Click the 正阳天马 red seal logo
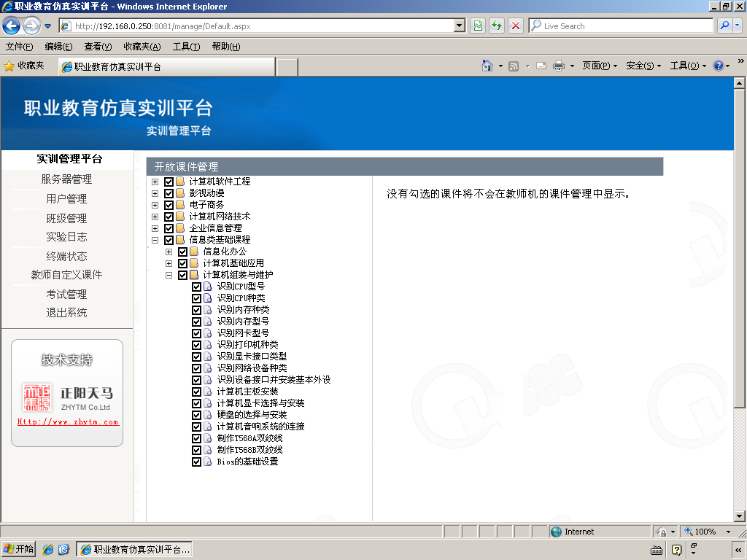 36,397
